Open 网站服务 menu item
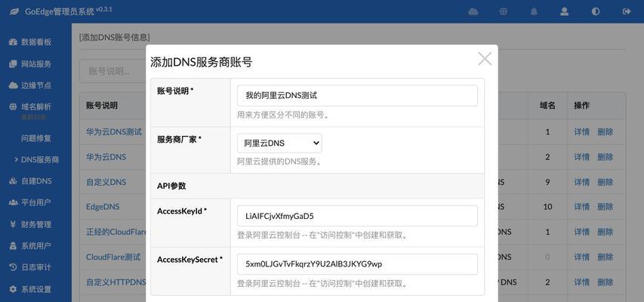This screenshot has height=302, width=644. 36,64
